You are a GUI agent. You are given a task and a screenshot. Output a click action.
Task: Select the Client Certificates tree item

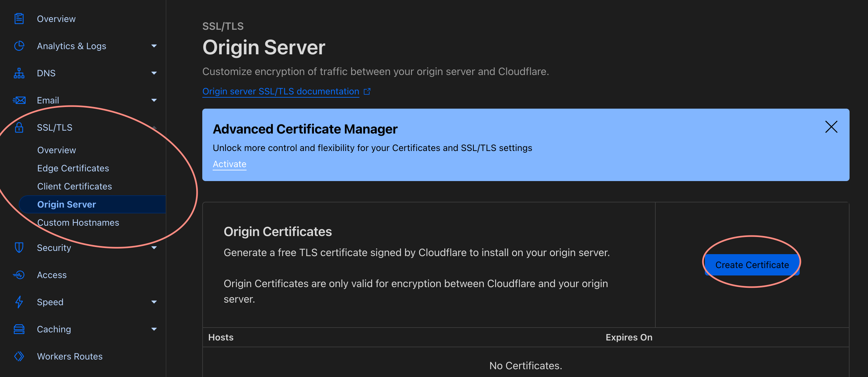[74, 186]
